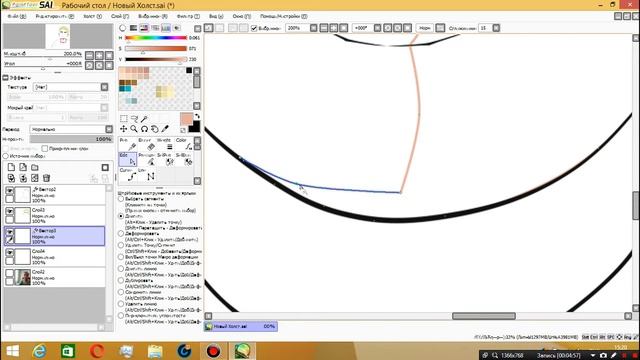640x360 pixels.
Task: Create a new layer folder
Action: [x=35, y=167]
